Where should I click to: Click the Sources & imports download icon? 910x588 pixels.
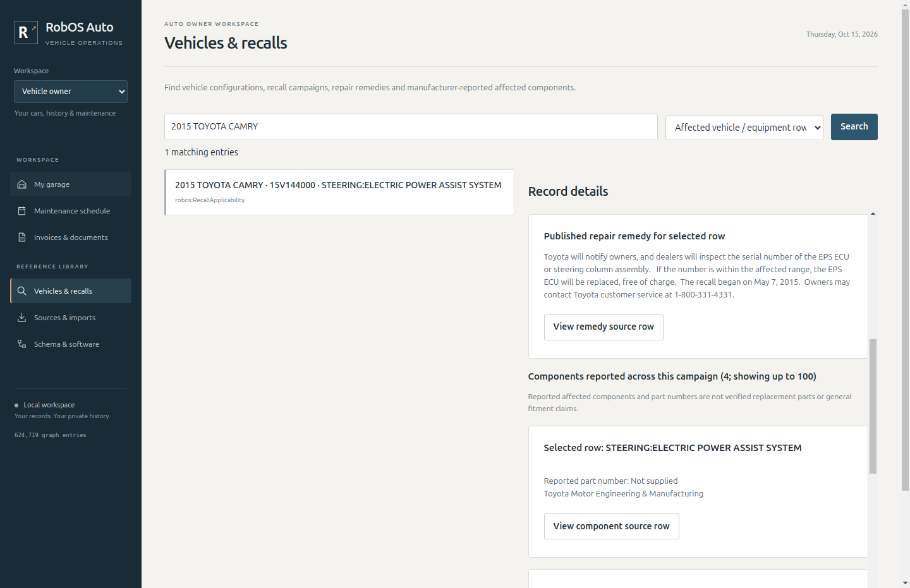coord(21,318)
